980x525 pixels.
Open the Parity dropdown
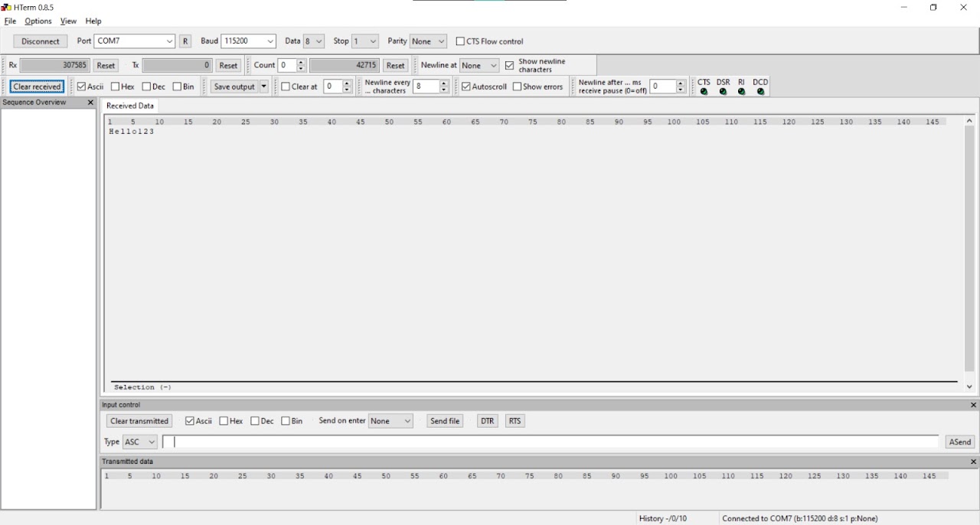point(428,41)
